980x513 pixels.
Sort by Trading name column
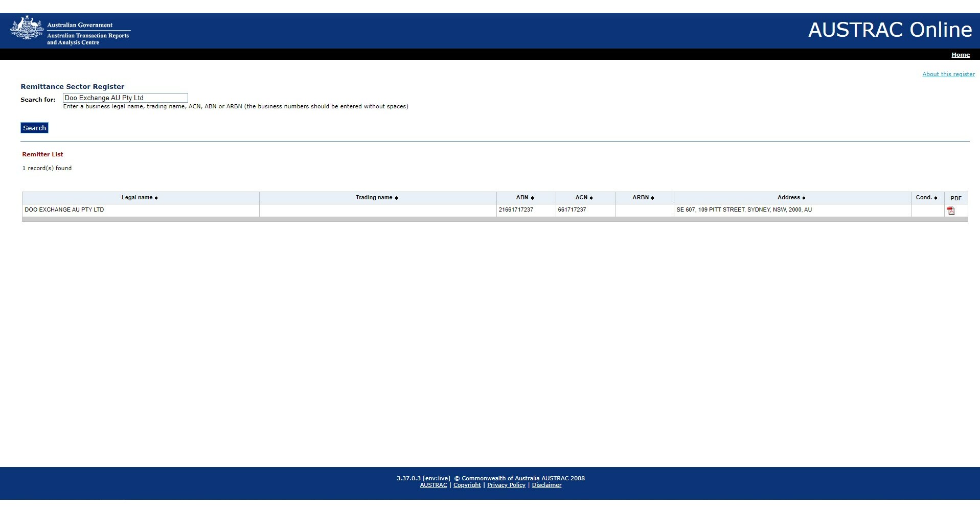point(377,198)
